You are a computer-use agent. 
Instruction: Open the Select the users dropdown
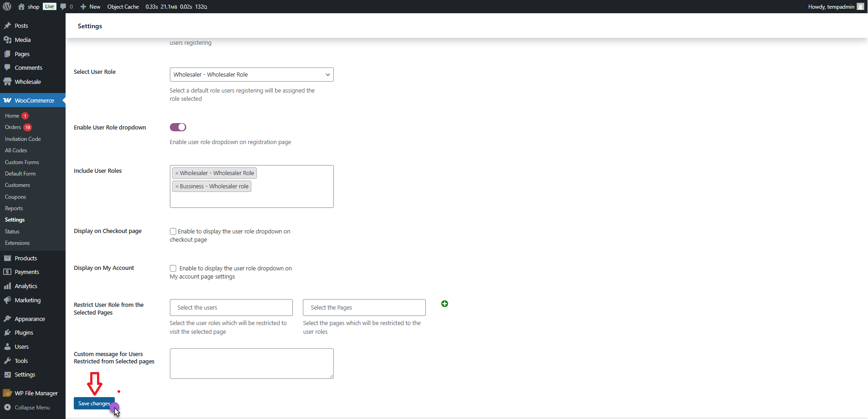[231, 307]
